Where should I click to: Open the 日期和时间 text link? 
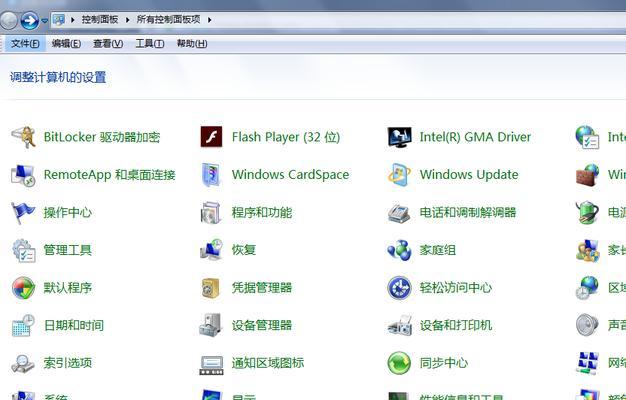pos(74,325)
